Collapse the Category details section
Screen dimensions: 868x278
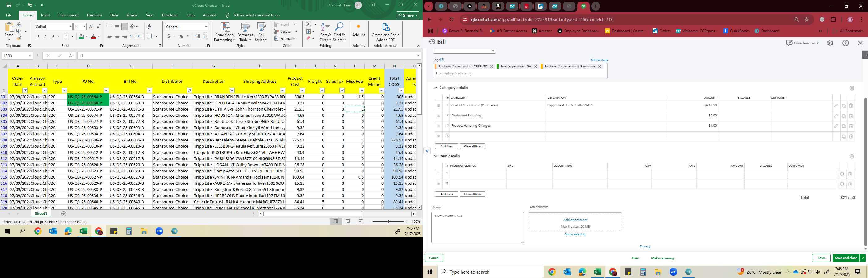tap(436, 88)
